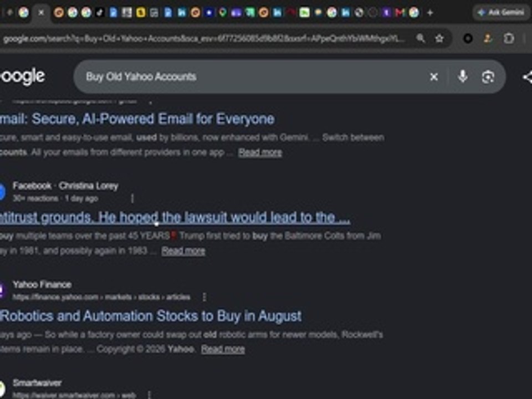Viewport: 532px width, 399px height.
Task: Click Read more under the Facebook result
Action: 183,251
